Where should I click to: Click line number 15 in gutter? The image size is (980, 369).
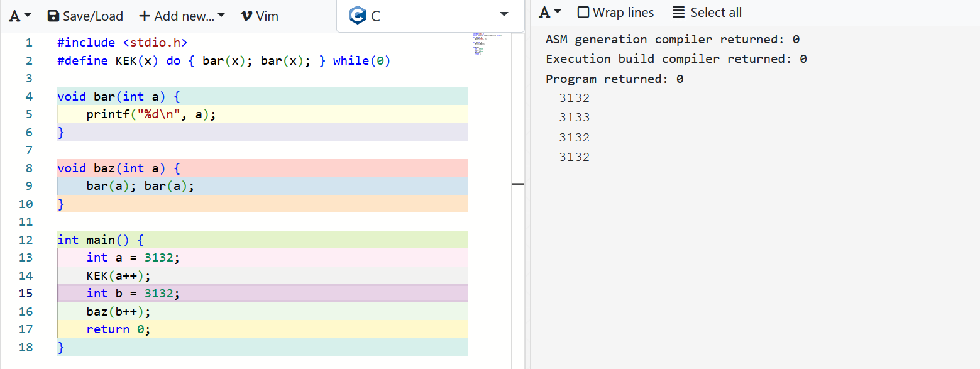pos(26,294)
